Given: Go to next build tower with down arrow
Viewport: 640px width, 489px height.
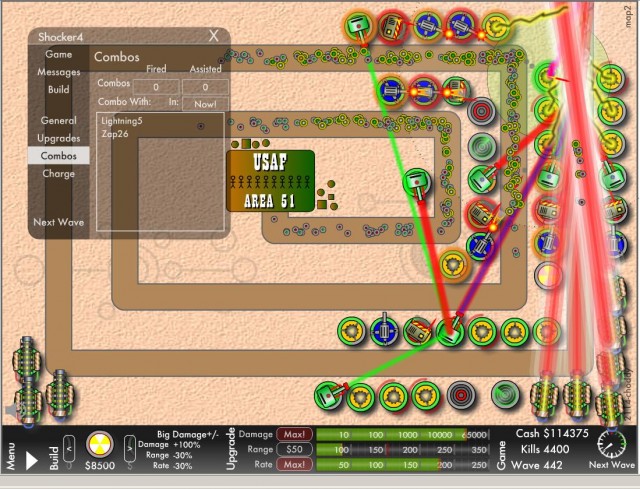Looking at the screenshot, I should pos(130,449).
